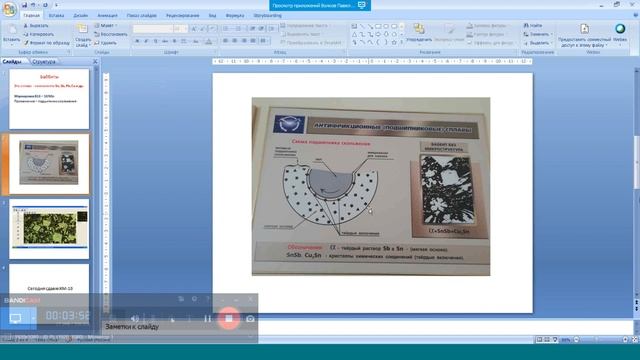640x360 pixels.
Task: Decrease list indent level
Action: point(253,29)
